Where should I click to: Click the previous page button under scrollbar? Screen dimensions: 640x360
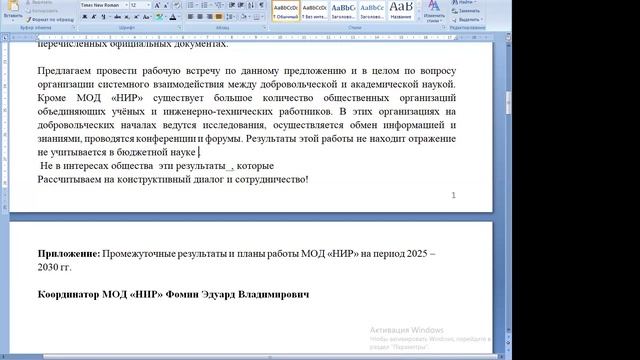[508, 336]
